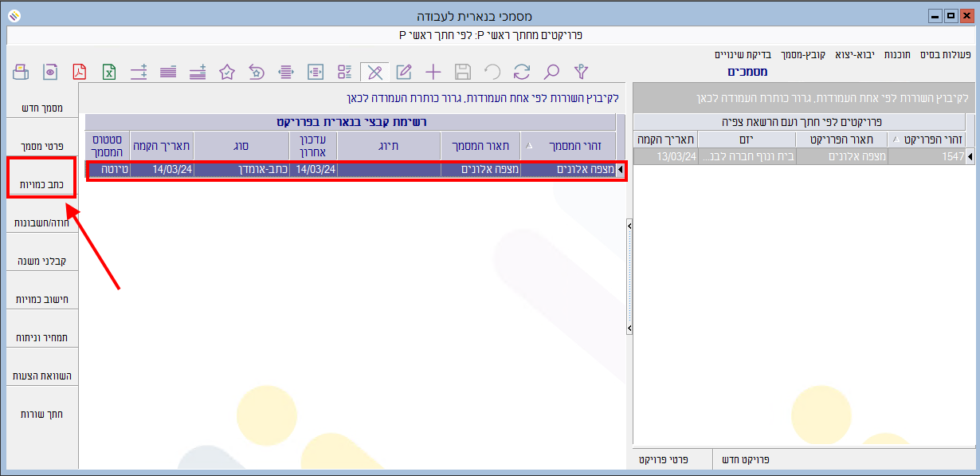Toggle the crossed-pencil icon in the toolbar
Image resolution: width=980 pixels, height=476 pixels.
point(374,72)
